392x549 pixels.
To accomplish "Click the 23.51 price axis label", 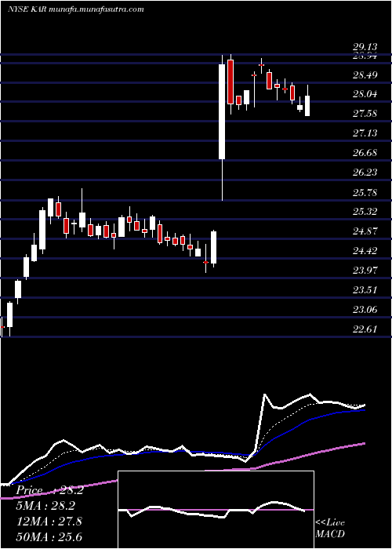I will pos(365,290).
